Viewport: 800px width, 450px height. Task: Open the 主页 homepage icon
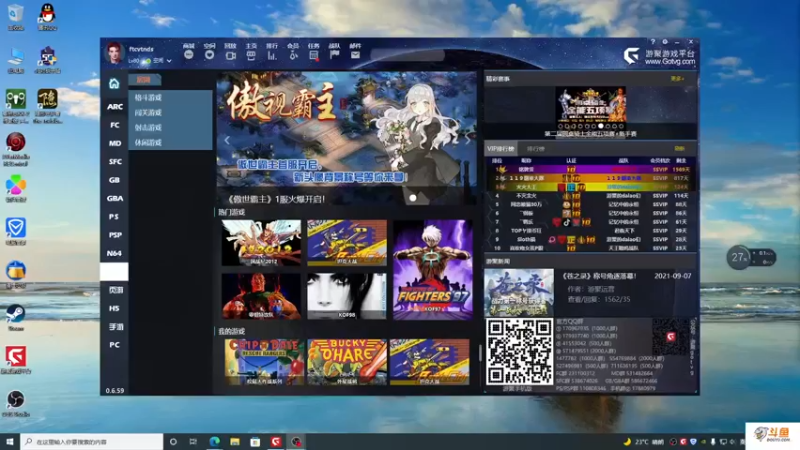click(251, 55)
